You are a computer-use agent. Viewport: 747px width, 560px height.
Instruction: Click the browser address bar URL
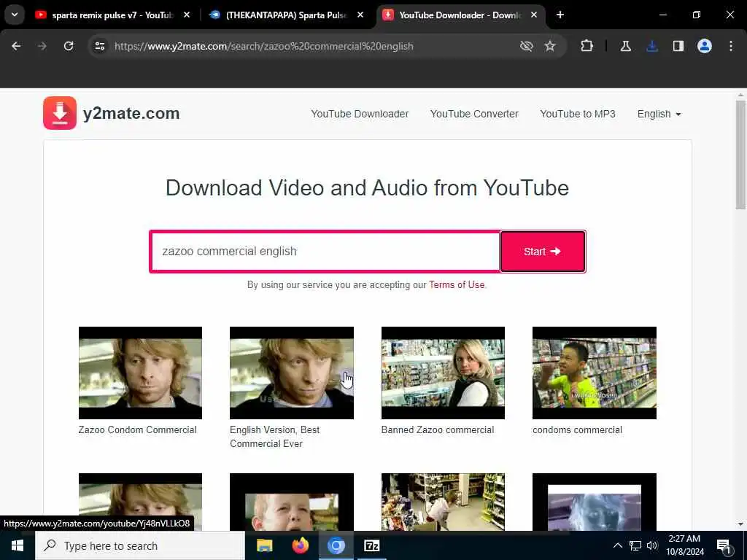click(264, 46)
